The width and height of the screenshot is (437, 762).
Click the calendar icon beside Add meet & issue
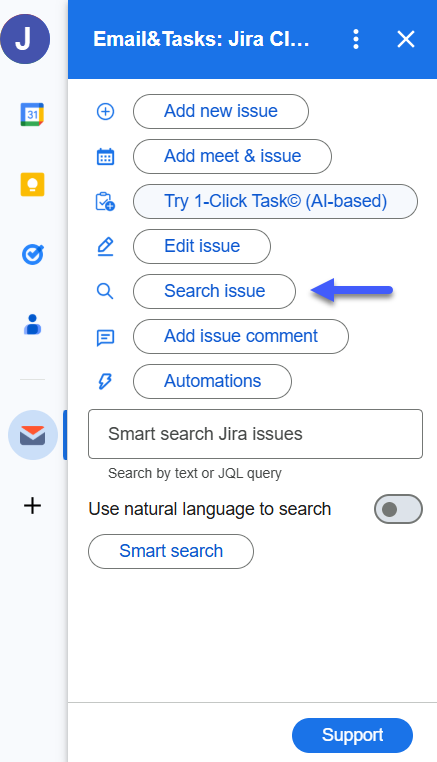pos(105,156)
